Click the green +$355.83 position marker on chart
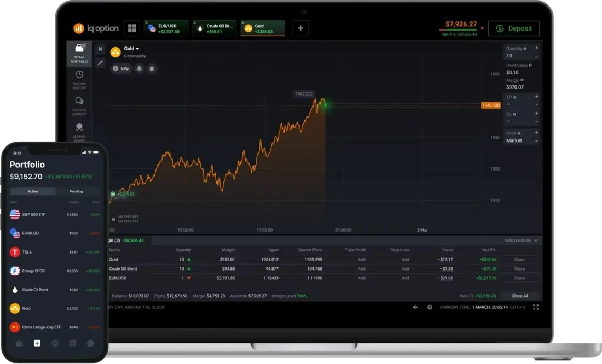602x364 pixels. pos(123,194)
